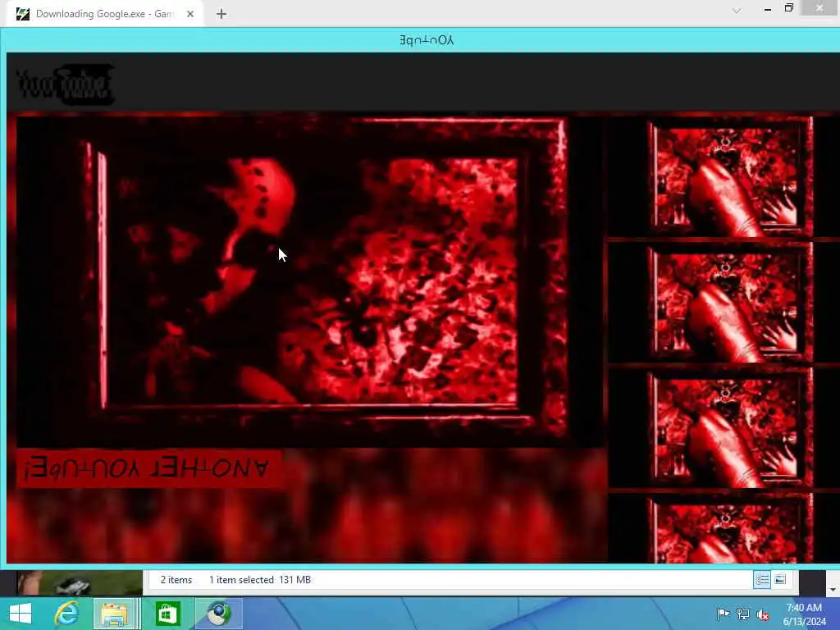This screenshot has height=630, width=840.
Task: Switch to the globe browser taskbar app
Action: (218, 614)
